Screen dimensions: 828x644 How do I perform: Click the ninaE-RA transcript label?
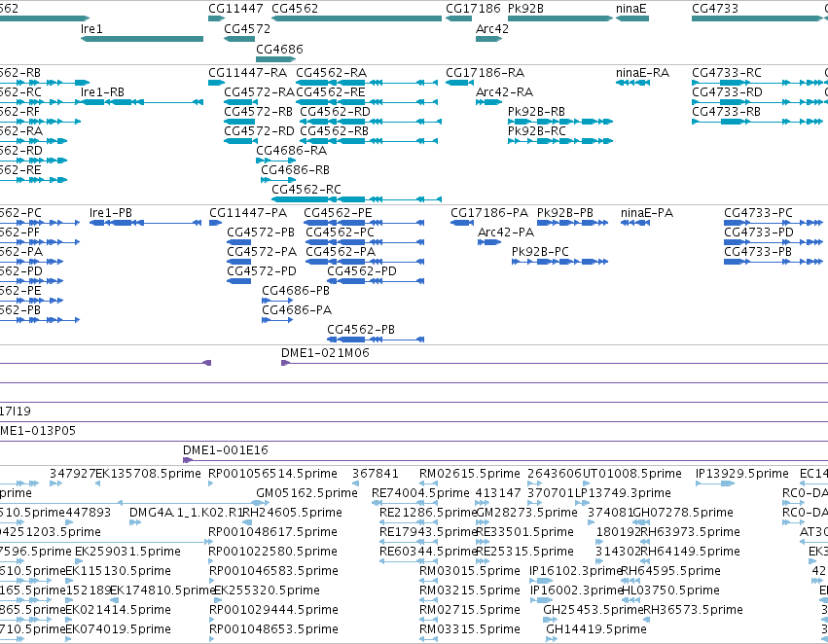(x=643, y=72)
